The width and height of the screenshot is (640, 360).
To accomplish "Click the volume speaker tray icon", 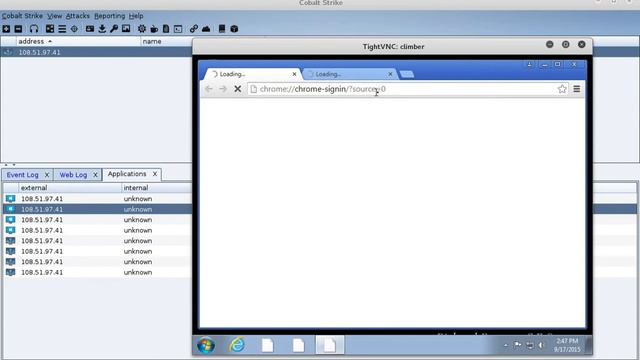I will pos(541,345).
